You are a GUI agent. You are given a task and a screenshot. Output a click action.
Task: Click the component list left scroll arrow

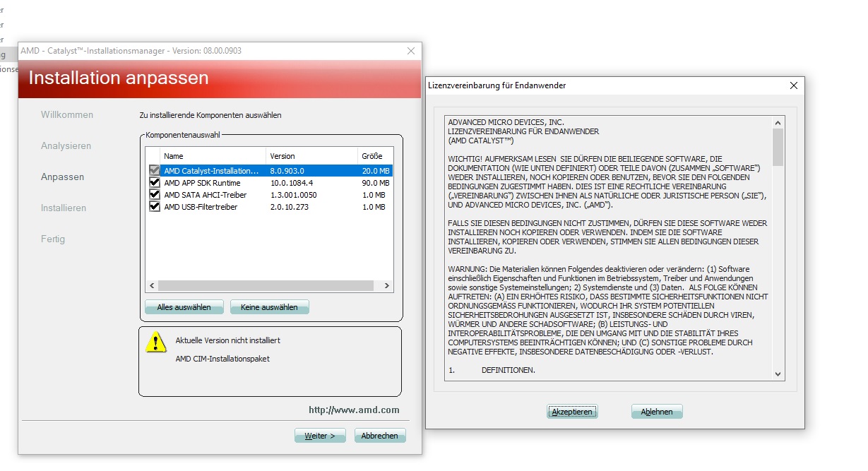(151, 285)
